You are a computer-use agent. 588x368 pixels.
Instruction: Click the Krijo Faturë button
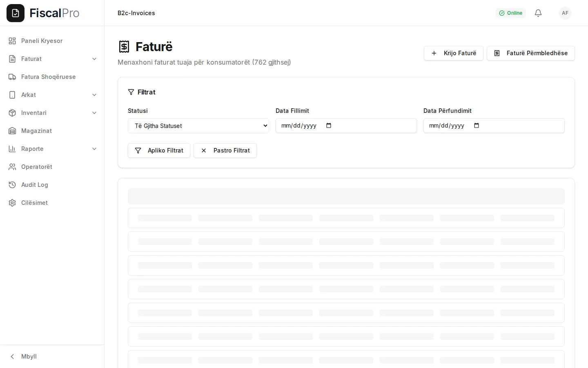[x=454, y=53]
